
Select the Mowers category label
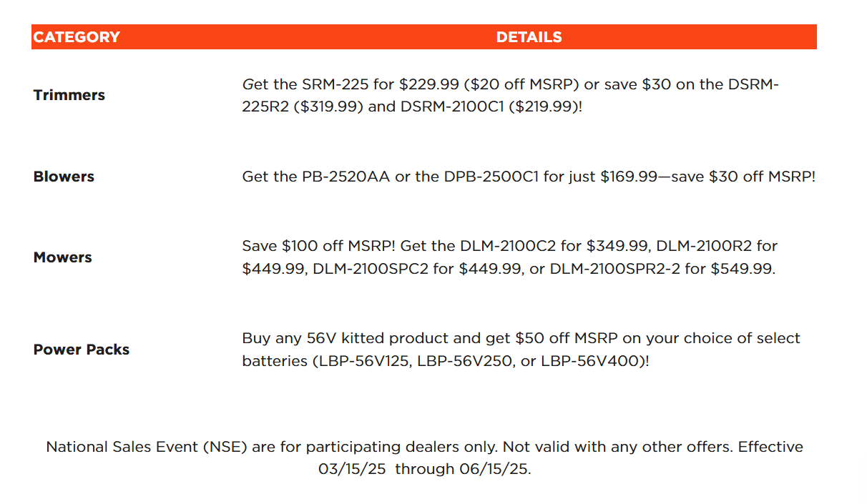(62, 257)
